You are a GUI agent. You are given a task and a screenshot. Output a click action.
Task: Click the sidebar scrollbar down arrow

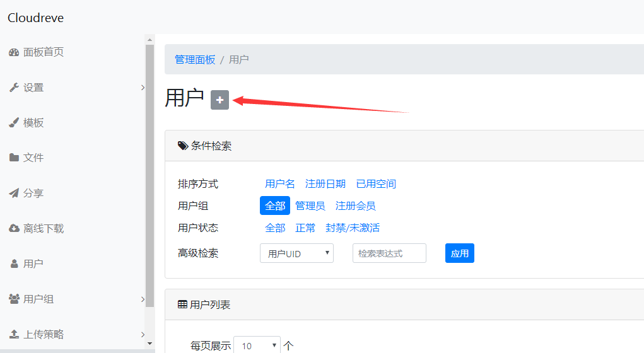pos(149,344)
